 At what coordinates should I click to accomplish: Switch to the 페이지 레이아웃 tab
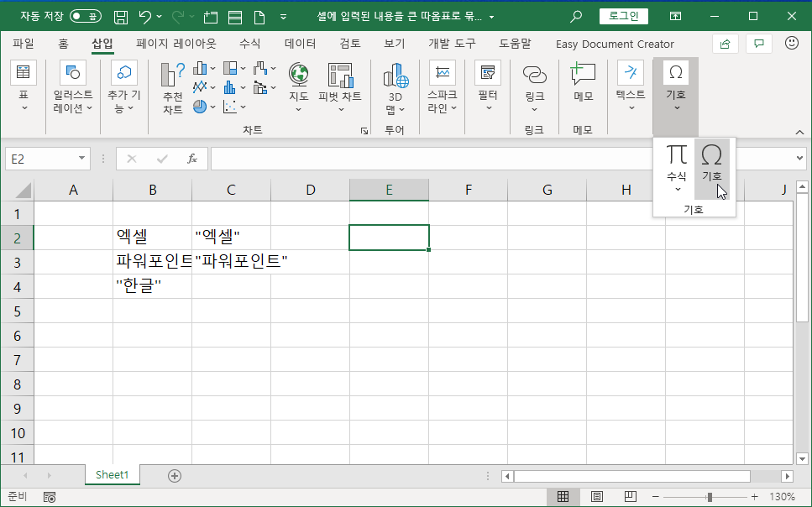[176, 44]
